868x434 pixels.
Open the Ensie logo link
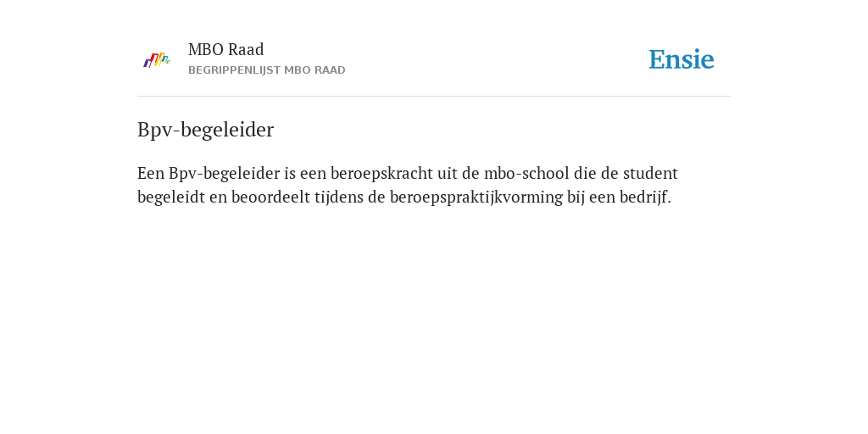coord(682,59)
